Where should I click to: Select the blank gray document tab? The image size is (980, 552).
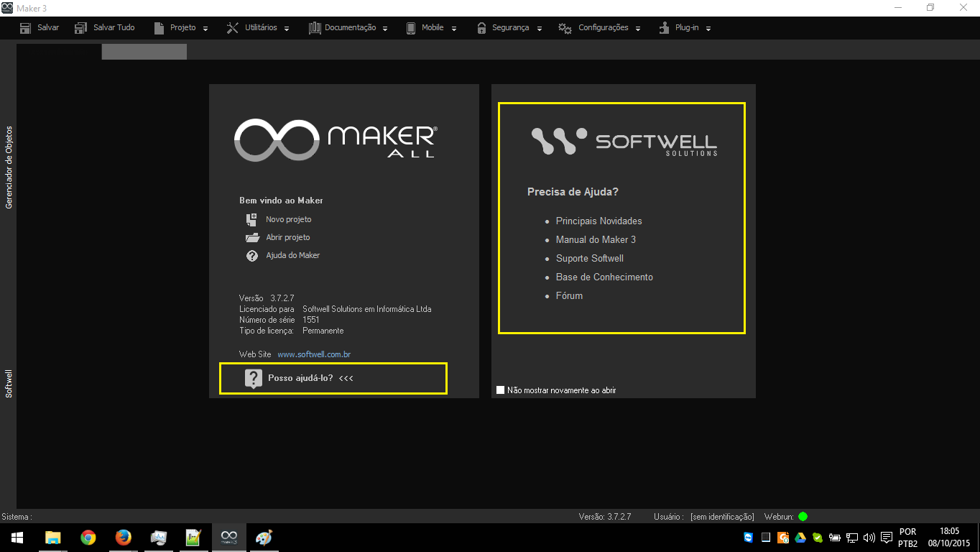[x=144, y=52]
